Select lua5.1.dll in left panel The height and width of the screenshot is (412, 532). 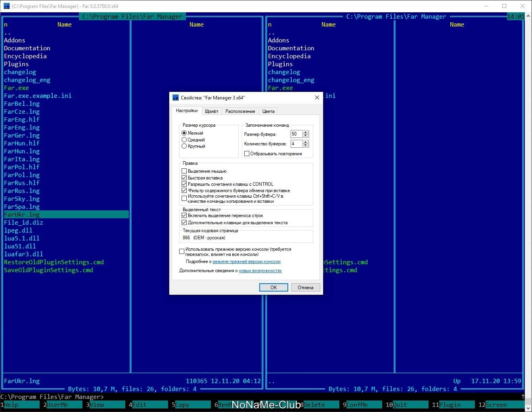22,238
